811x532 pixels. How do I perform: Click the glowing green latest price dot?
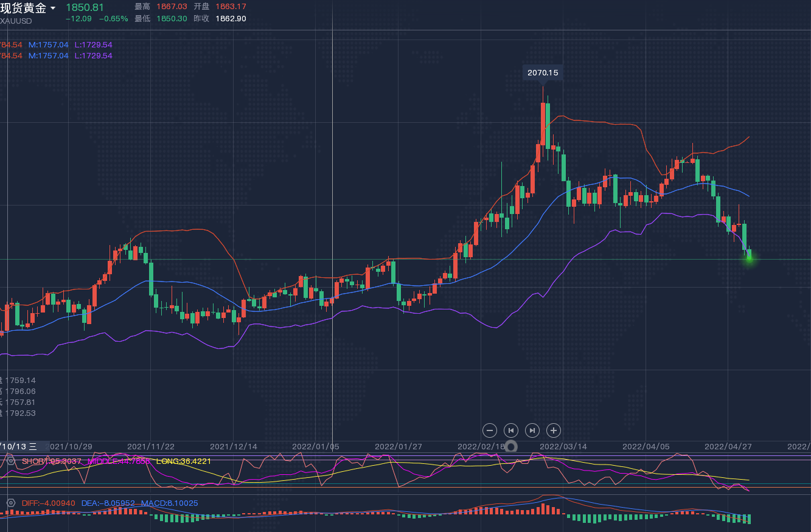[749, 258]
